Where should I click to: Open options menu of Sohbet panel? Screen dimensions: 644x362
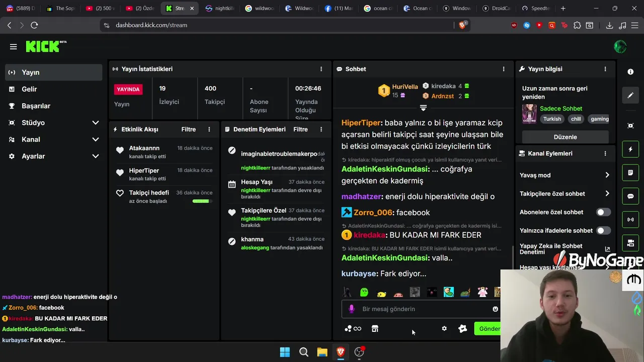tap(504, 69)
